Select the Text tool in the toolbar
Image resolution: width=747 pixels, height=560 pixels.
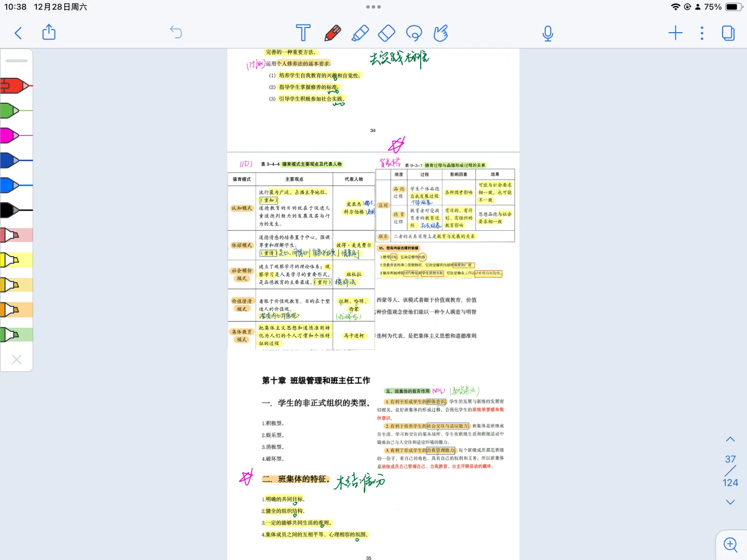click(303, 33)
